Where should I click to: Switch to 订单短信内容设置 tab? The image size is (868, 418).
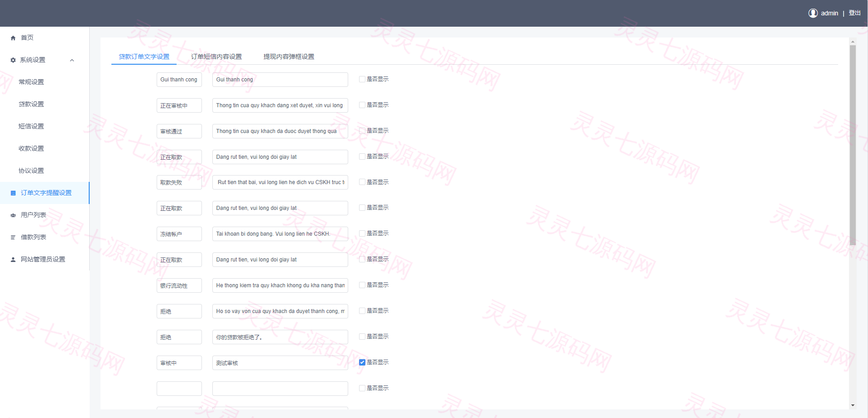216,57
